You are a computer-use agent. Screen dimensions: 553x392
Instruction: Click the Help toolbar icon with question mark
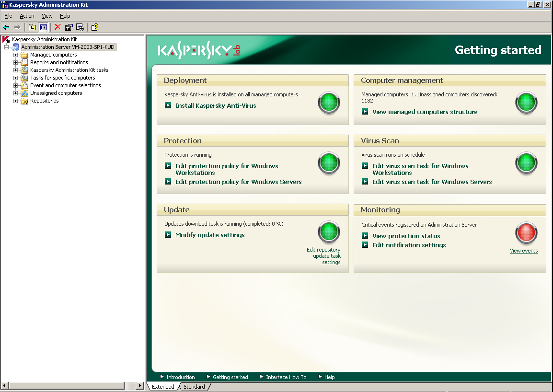click(x=94, y=27)
